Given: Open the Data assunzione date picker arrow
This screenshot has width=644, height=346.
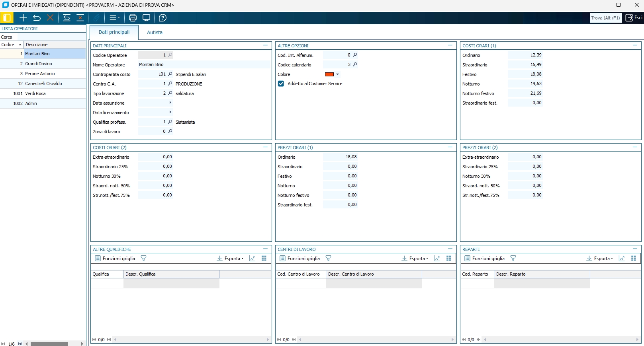Looking at the screenshot, I should pyautogui.click(x=170, y=103).
